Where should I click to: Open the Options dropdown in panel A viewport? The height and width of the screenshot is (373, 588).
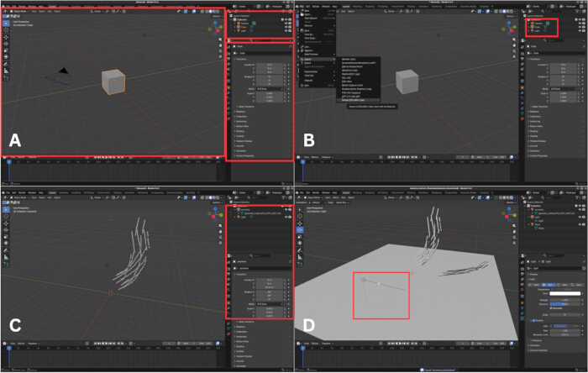[x=217, y=16]
